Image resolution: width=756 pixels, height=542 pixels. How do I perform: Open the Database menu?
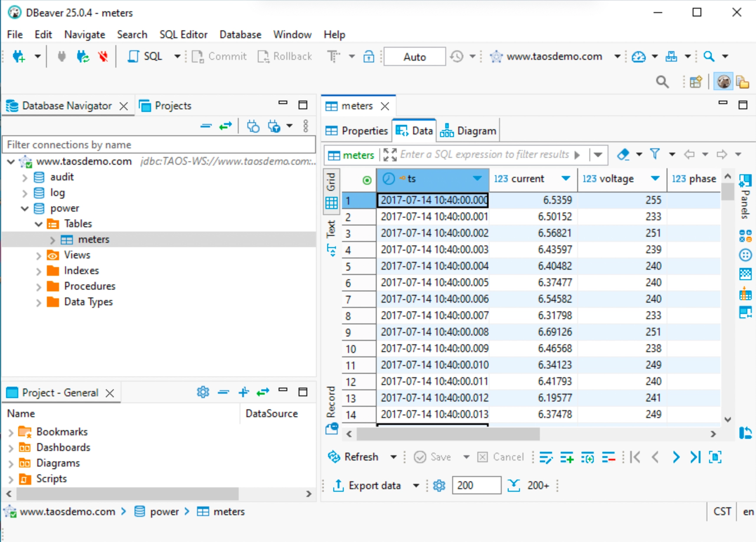pos(240,35)
